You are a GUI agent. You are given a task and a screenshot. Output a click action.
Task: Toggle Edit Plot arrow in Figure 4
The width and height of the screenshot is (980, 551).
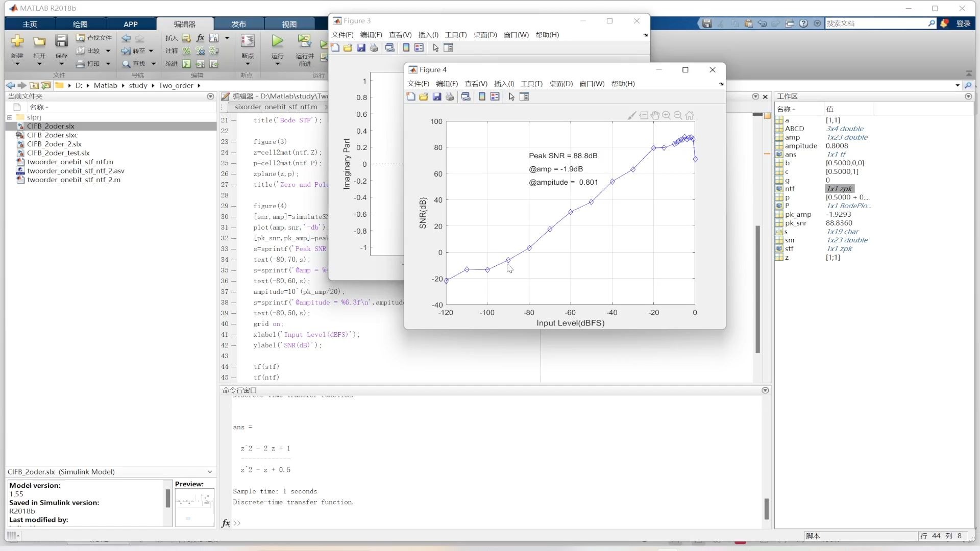[x=511, y=97]
